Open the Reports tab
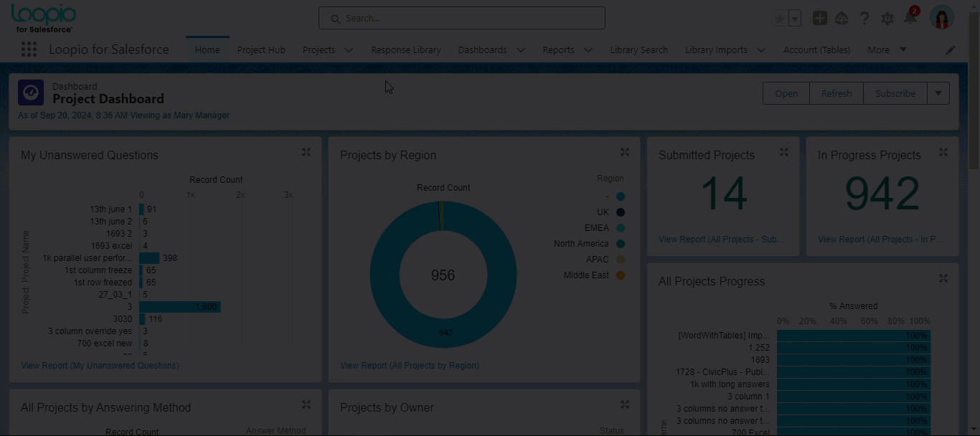The width and height of the screenshot is (980, 436). pyautogui.click(x=558, y=49)
